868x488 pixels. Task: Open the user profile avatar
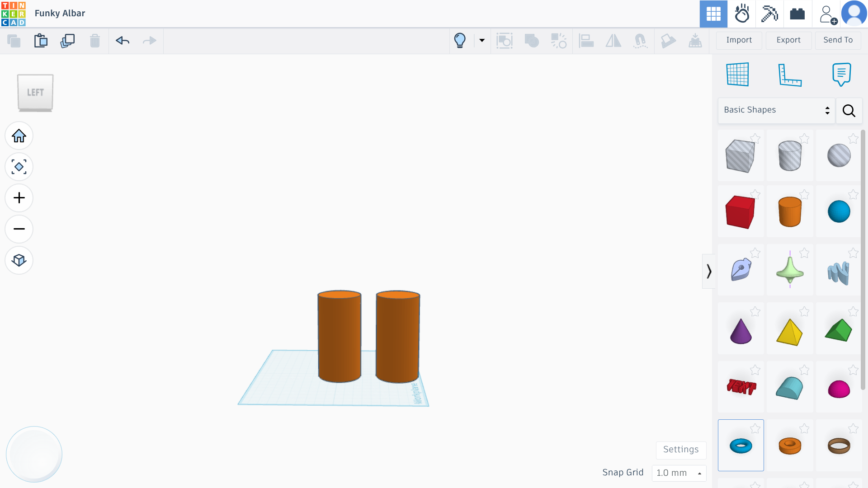click(x=854, y=14)
